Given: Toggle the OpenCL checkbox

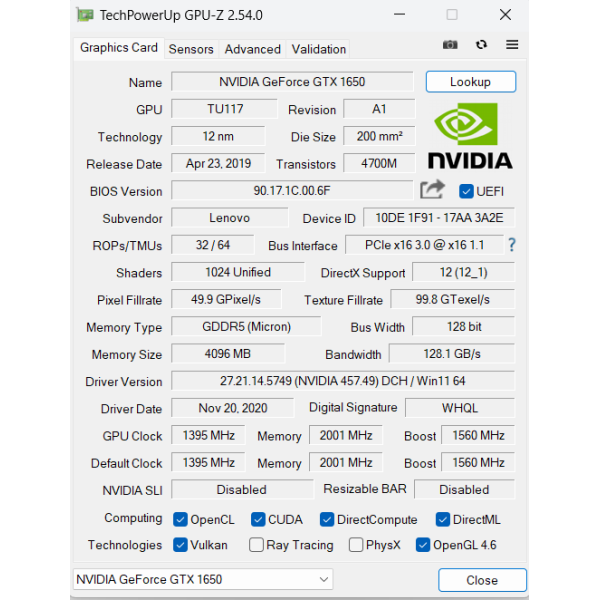Looking at the screenshot, I should (180, 519).
